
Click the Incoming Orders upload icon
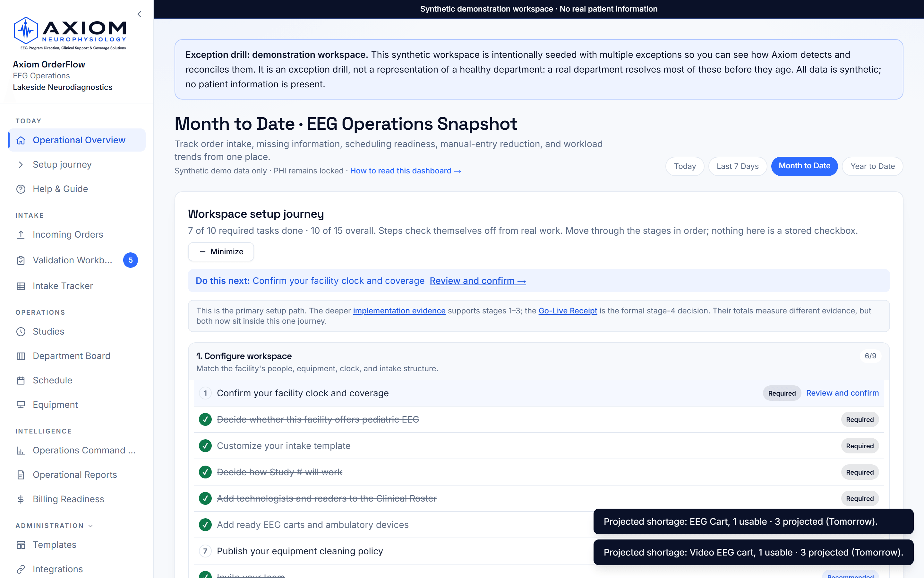(x=21, y=235)
